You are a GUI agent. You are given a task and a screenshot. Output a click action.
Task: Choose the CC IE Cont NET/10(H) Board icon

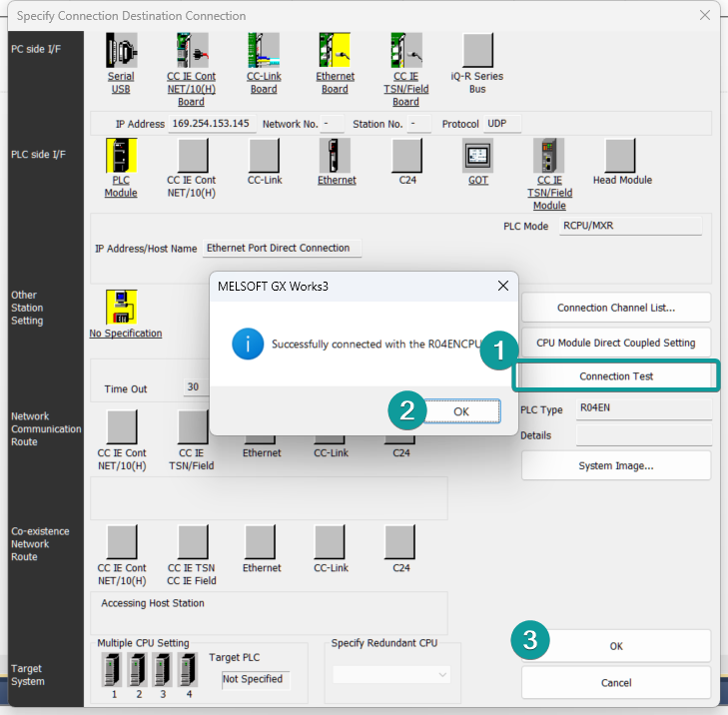coord(192,50)
